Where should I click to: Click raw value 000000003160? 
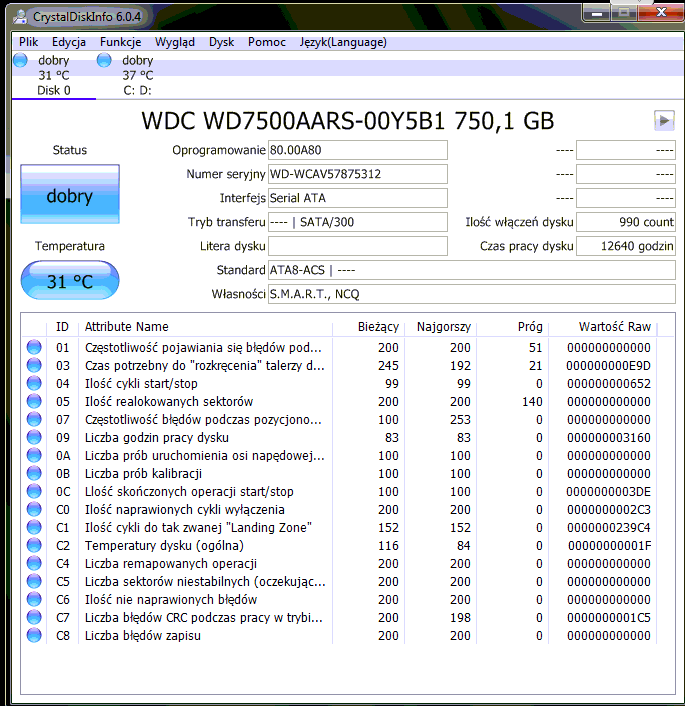coord(608,438)
